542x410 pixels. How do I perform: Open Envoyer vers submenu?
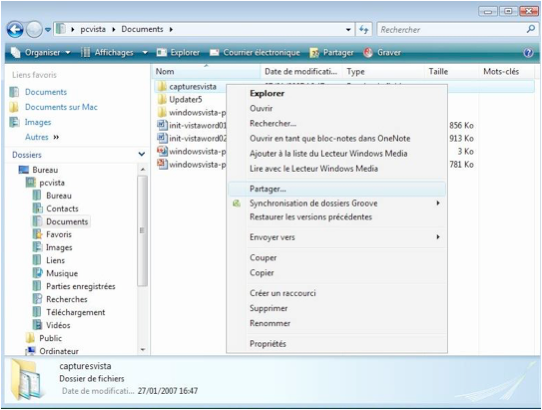(x=337, y=237)
